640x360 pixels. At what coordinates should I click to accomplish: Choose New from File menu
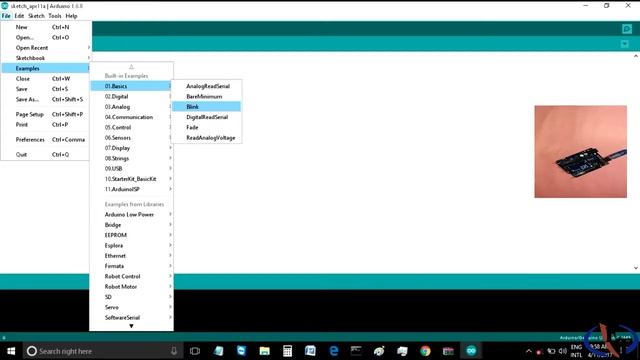click(46, 27)
